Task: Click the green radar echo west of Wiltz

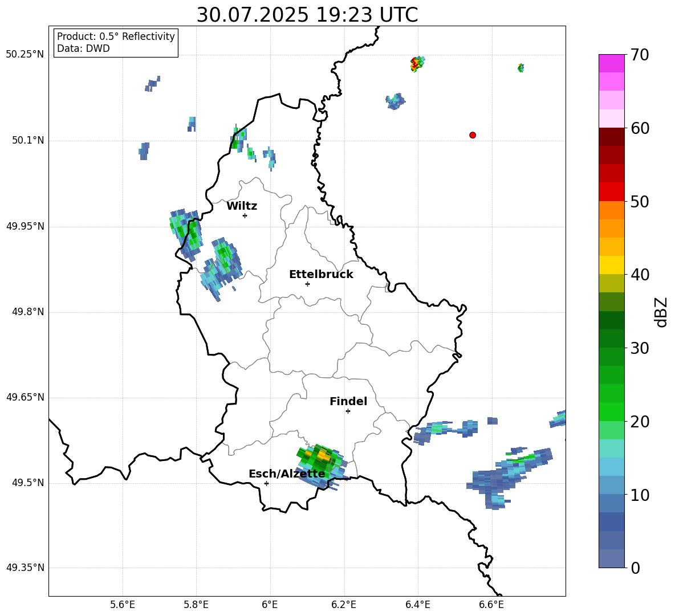Action: [x=187, y=234]
